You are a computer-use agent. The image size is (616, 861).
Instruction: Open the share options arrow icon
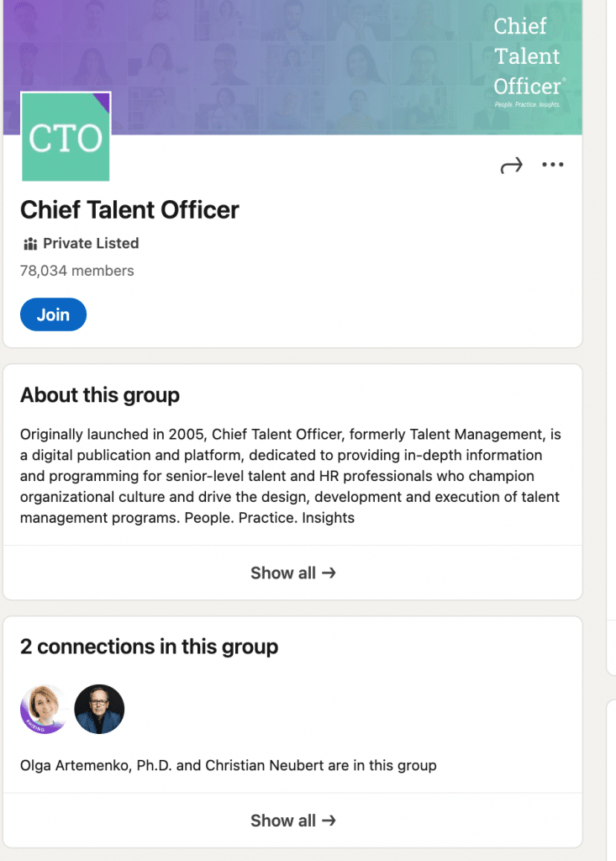tap(510, 166)
